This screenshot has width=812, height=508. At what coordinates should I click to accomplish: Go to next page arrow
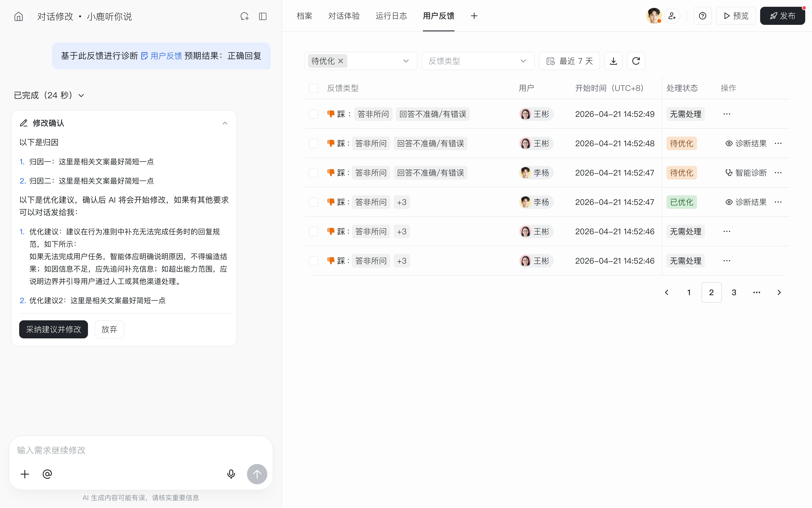click(779, 292)
